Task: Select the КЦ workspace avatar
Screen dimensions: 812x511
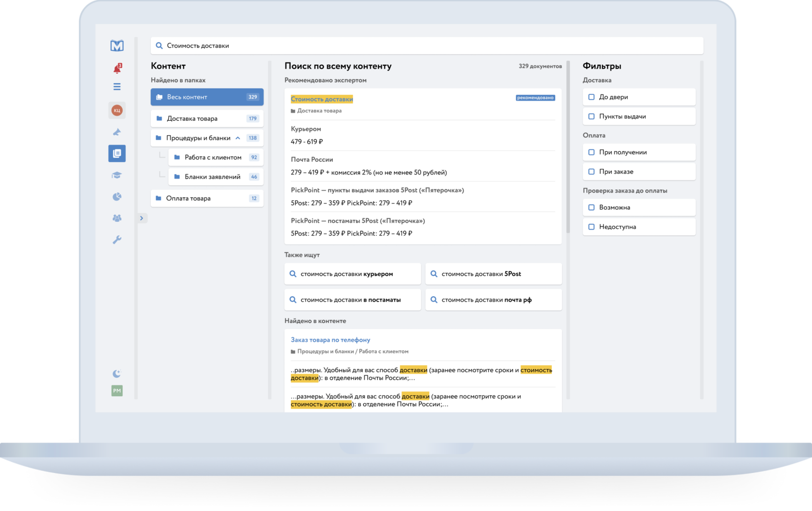Action: tap(117, 110)
